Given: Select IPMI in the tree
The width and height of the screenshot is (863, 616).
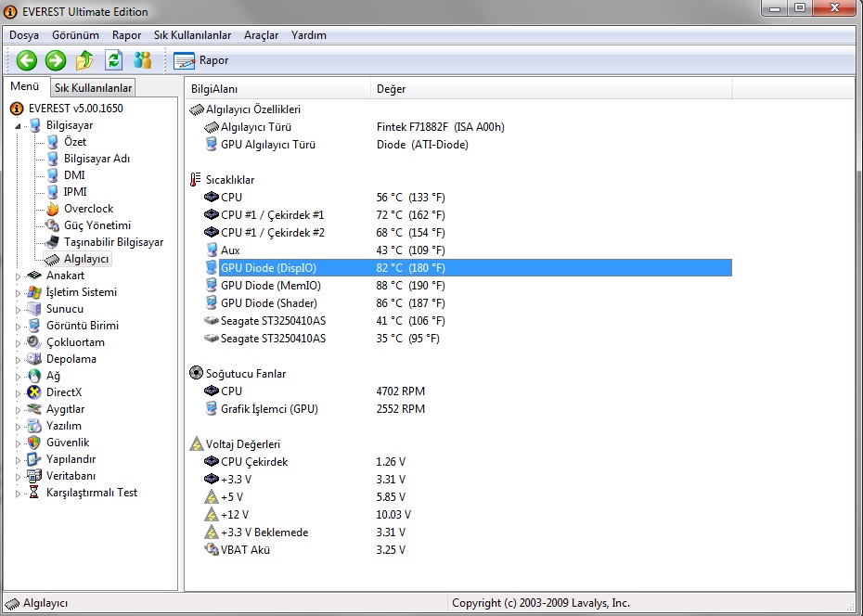Looking at the screenshot, I should [75, 192].
